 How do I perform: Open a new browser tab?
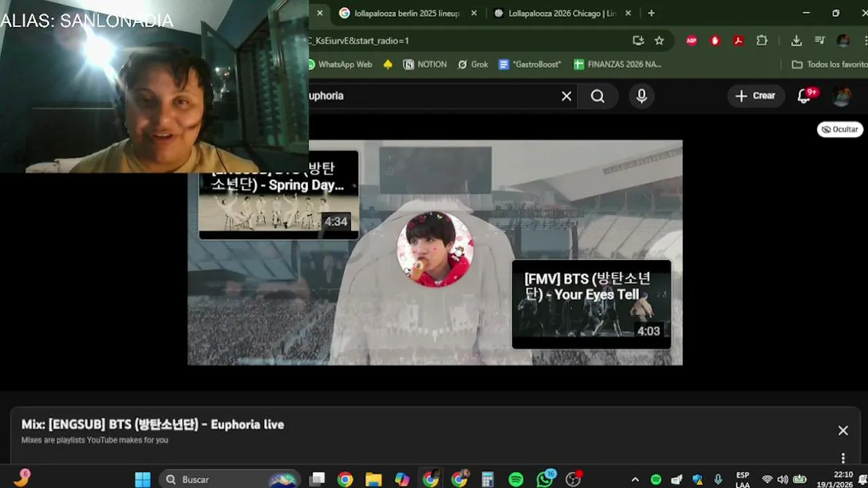tap(651, 13)
